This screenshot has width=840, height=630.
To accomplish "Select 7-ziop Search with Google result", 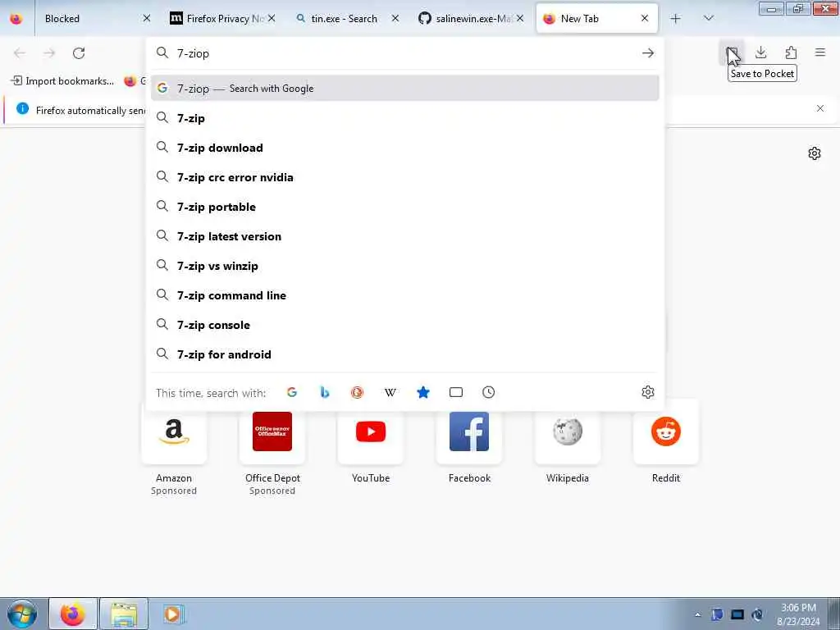I will (404, 89).
